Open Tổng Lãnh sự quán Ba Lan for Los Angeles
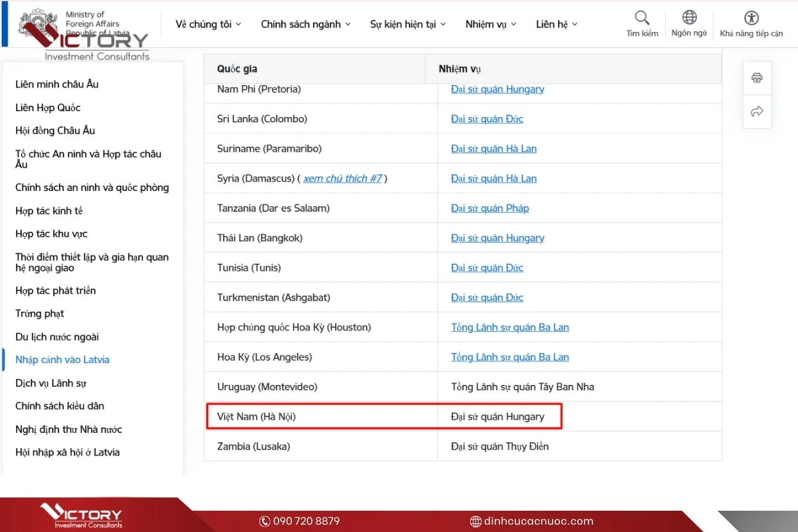Image resolution: width=798 pixels, height=532 pixels. pos(510,357)
